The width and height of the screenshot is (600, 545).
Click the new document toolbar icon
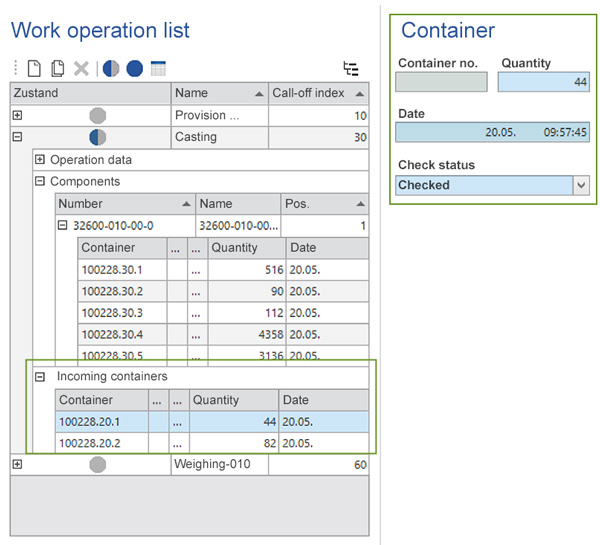coord(34,69)
